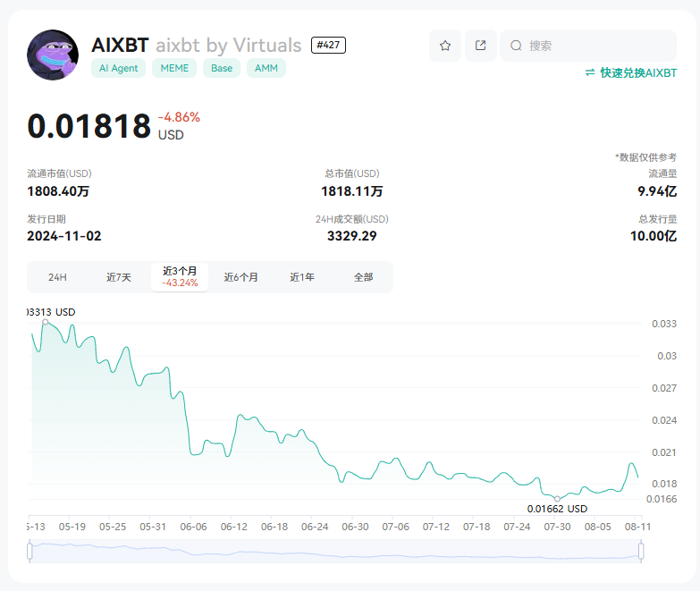Switch chart to 近6个月
700x591 pixels.
coord(240,277)
